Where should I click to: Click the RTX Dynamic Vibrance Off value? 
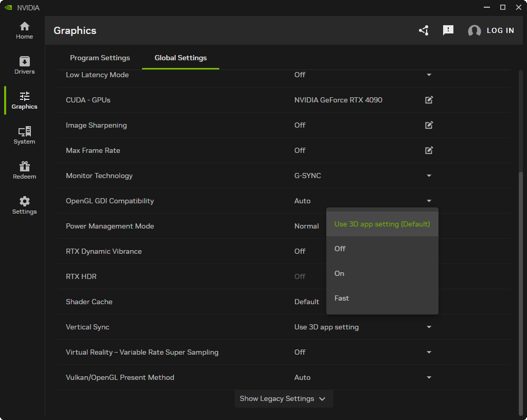tap(300, 251)
